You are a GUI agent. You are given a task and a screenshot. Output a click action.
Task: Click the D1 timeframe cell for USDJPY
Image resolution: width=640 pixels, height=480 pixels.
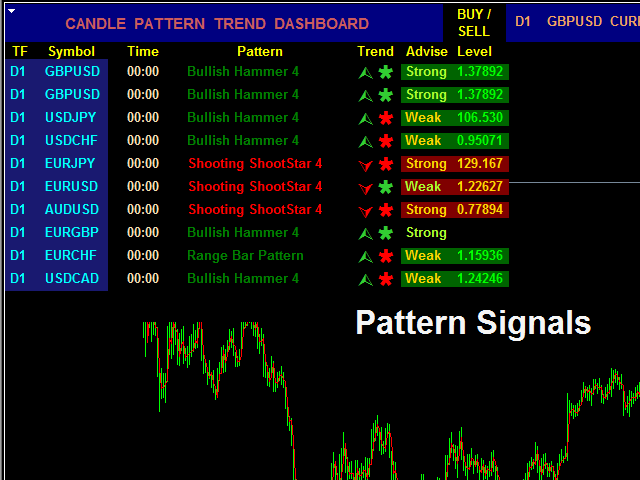point(18,118)
